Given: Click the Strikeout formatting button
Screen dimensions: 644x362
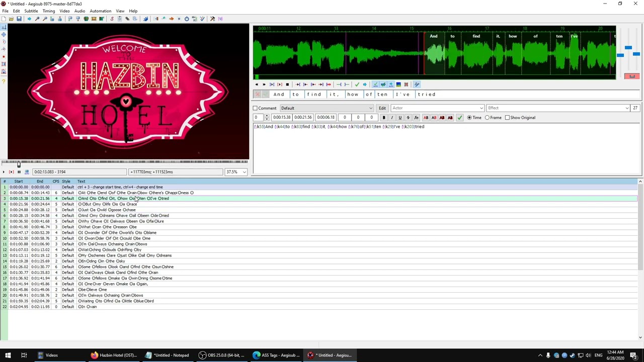Looking at the screenshot, I should pos(408,118).
